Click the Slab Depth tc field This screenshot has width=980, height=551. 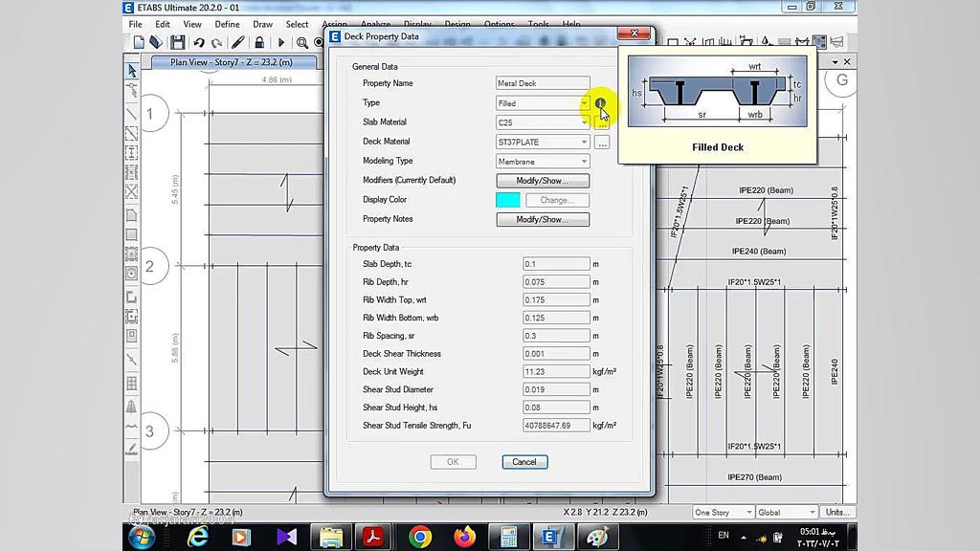556,264
